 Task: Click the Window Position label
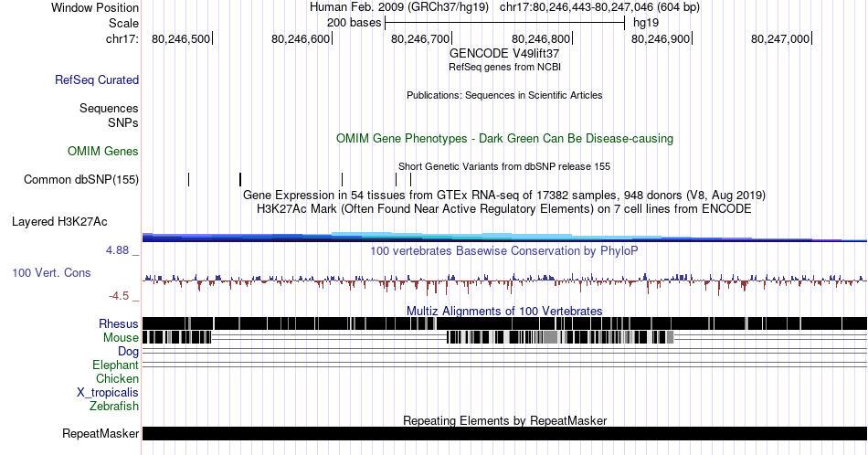point(95,7)
